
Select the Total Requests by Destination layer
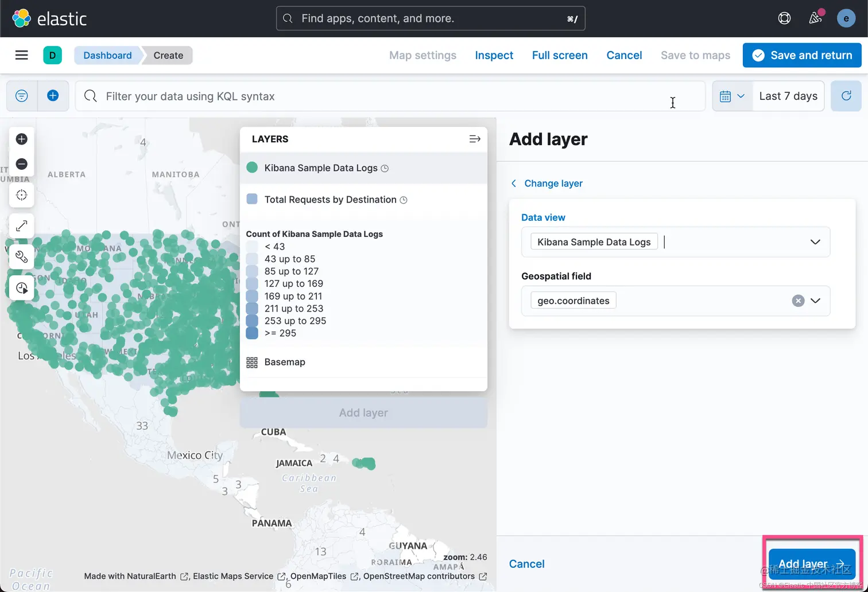point(363,200)
